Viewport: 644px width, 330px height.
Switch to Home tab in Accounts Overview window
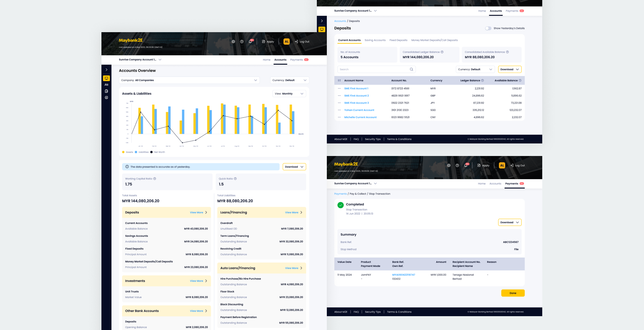click(267, 60)
